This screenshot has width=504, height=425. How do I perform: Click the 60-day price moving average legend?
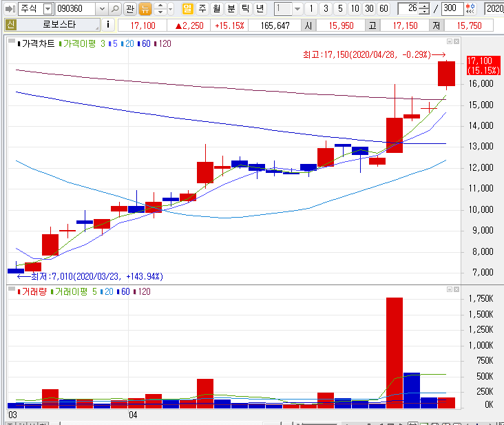[x=144, y=43]
